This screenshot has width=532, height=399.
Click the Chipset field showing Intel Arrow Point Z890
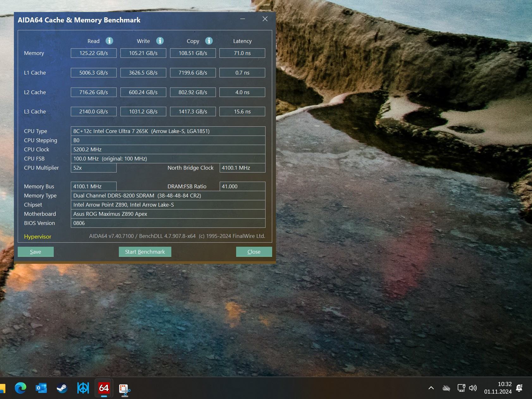(x=168, y=205)
